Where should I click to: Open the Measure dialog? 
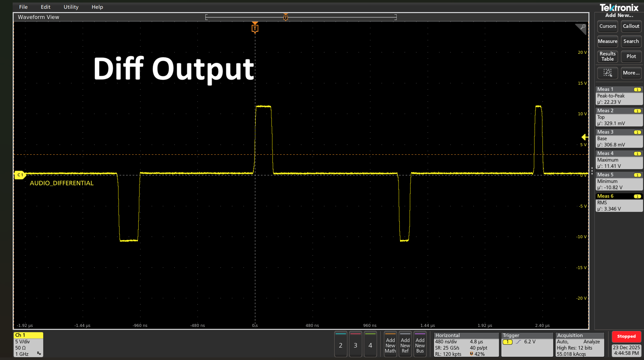[x=608, y=41]
